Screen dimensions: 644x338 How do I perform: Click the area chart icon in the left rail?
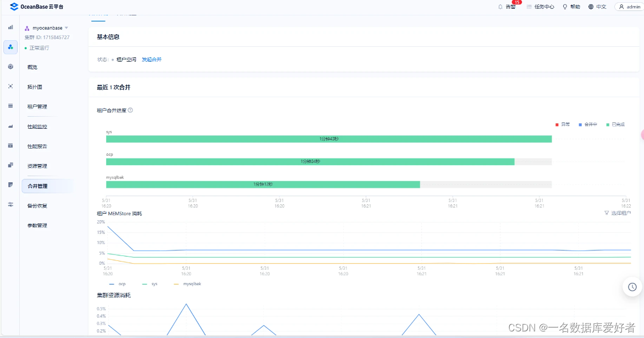click(10, 126)
